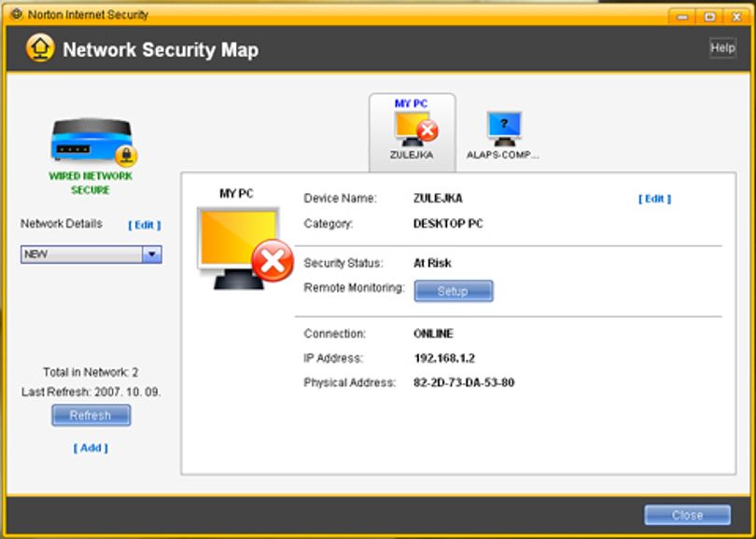This screenshot has height=539, width=756.
Task: Click the padlock badge on the router
Action: coord(126,156)
